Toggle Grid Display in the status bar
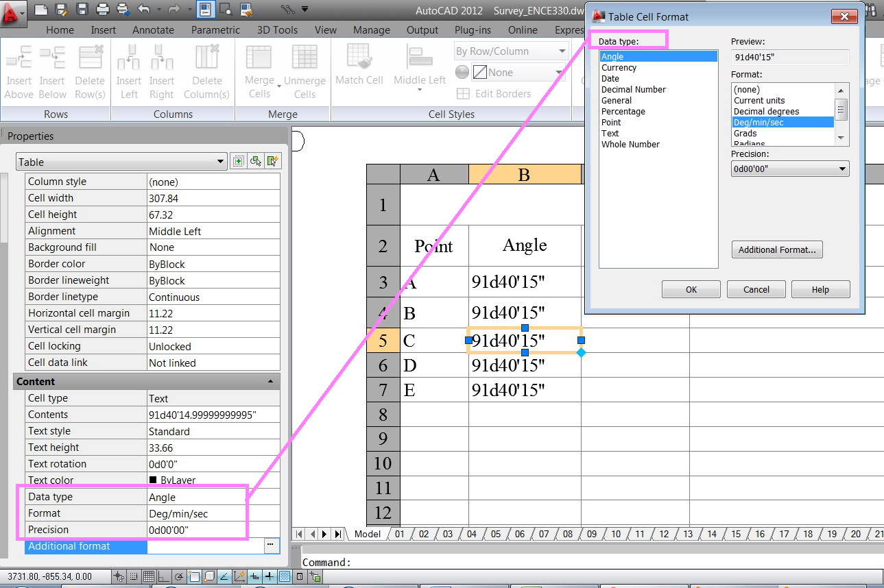 click(148, 576)
